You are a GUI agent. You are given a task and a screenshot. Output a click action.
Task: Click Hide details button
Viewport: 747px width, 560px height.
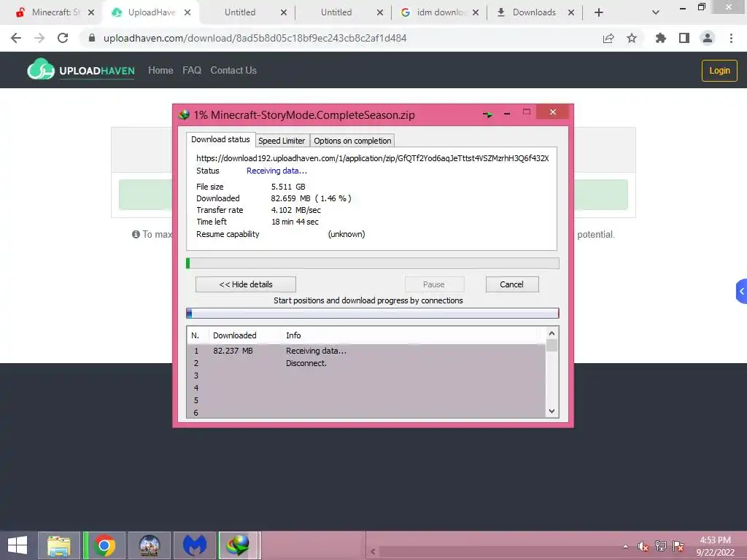[246, 284]
